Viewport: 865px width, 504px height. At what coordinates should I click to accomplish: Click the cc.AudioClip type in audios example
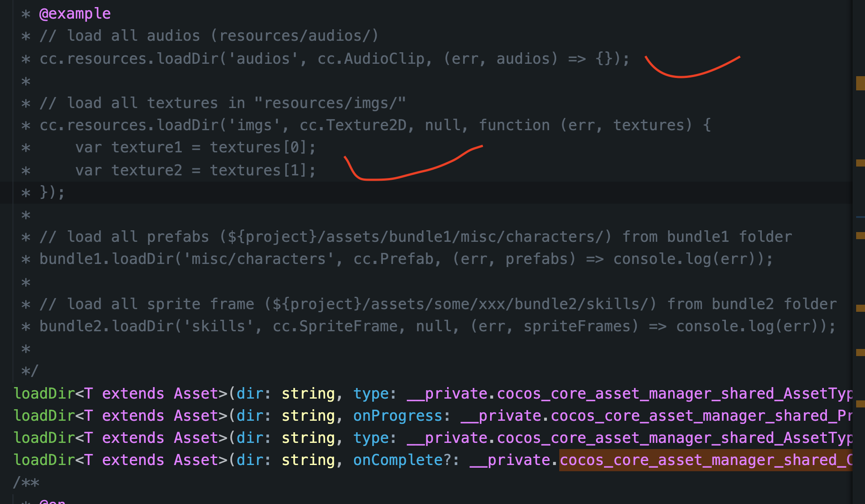click(x=370, y=58)
